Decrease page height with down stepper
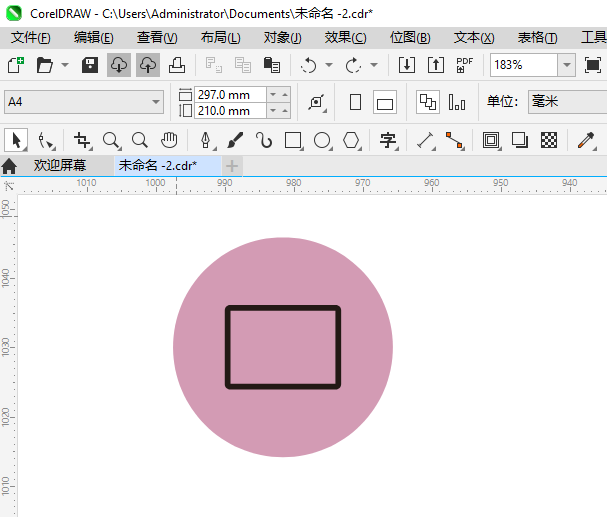The width and height of the screenshot is (607, 517). pyautogui.click(x=273, y=111)
